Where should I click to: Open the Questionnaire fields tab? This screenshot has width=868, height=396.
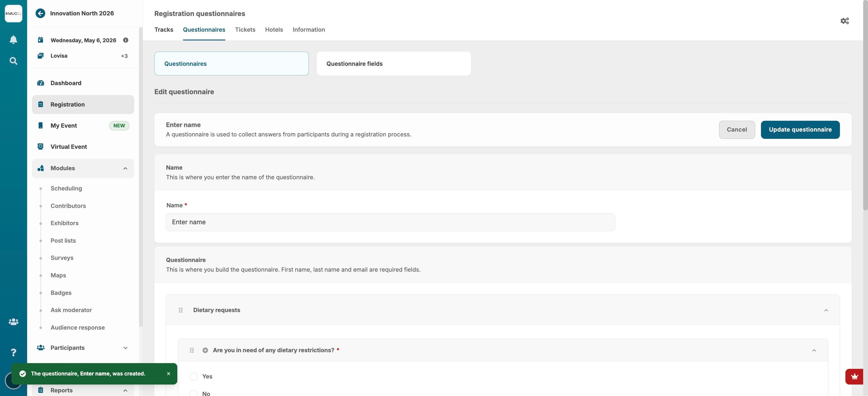(x=393, y=64)
